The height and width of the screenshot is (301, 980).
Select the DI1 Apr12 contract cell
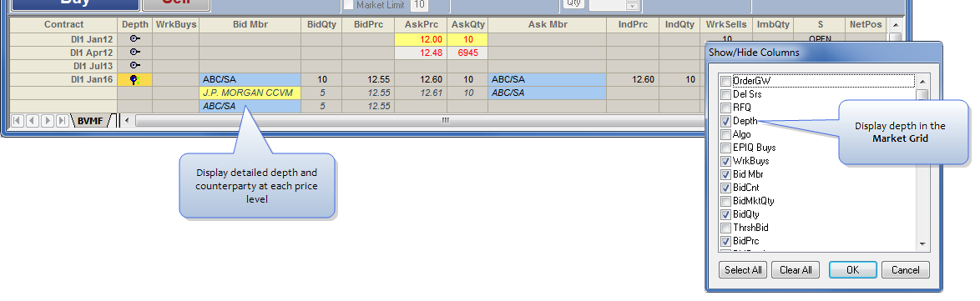pos(63,53)
